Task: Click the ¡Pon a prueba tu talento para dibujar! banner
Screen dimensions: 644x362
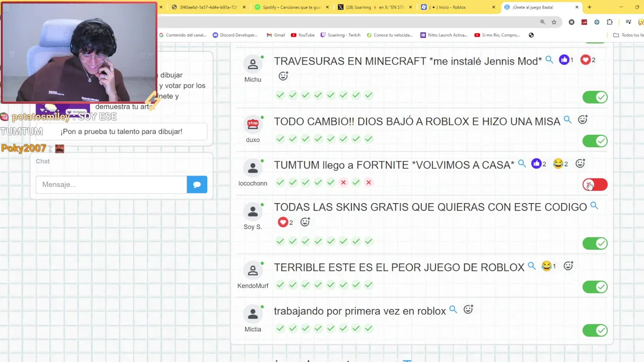Action: click(121, 131)
